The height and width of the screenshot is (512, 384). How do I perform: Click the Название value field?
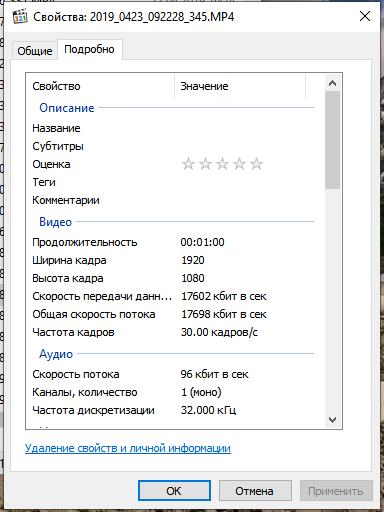247,128
